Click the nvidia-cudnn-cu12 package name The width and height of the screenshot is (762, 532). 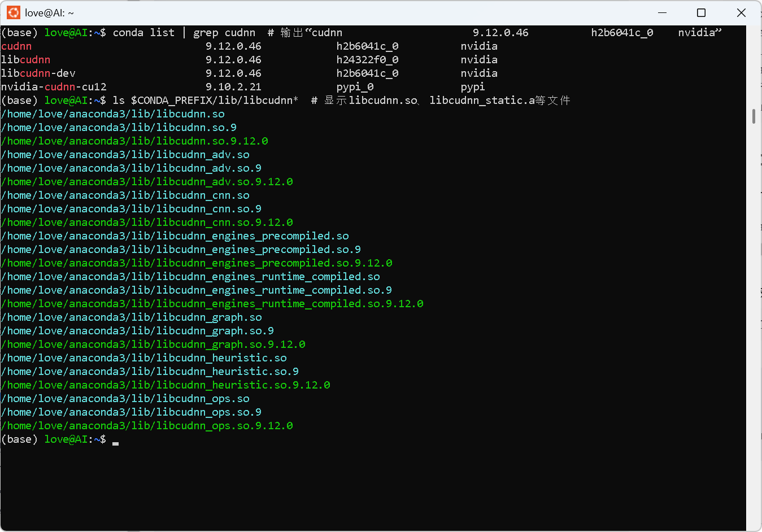coord(54,87)
